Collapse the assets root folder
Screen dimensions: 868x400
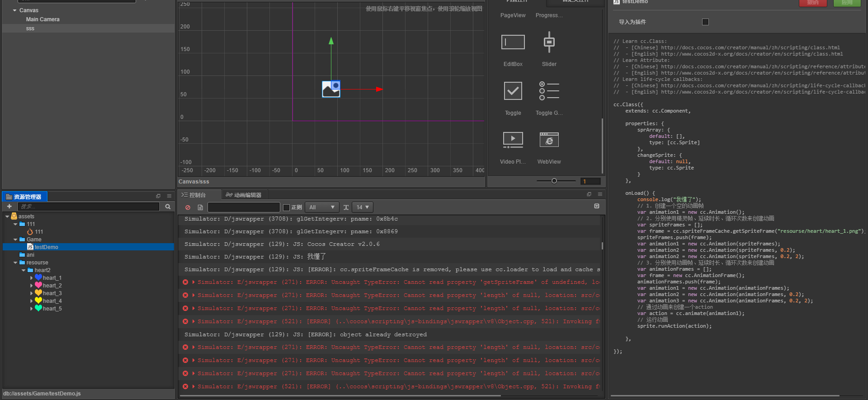click(x=7, y=216)
